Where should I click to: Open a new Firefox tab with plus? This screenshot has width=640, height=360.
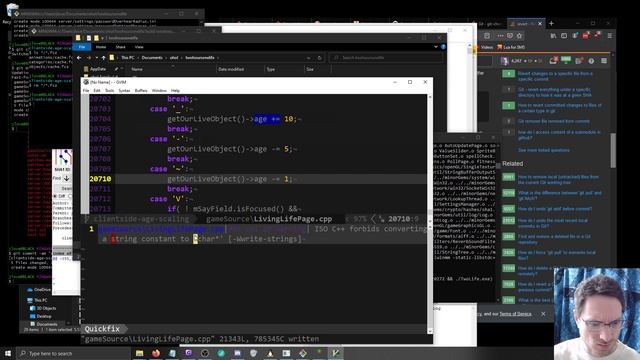(551, 24)
